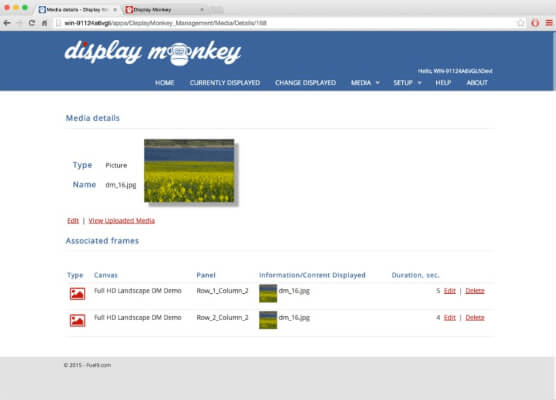Delete the Row_2_Column_2 frame

(475, 317)
